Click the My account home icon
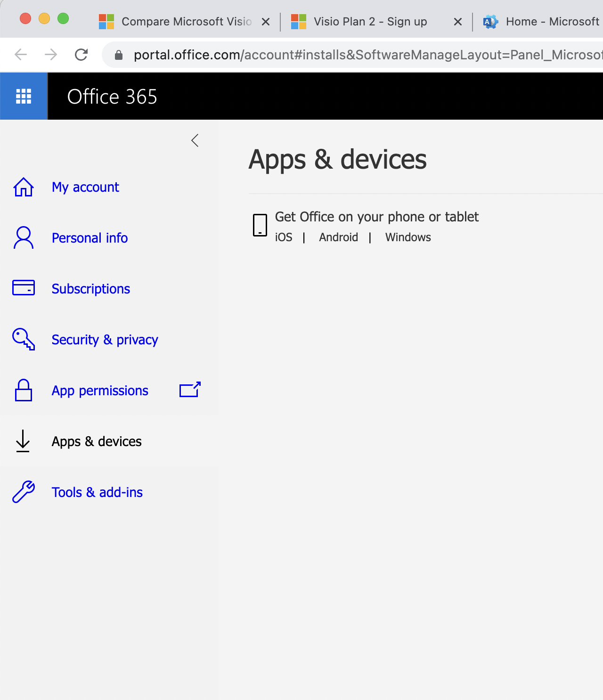Viewport: 603px width, 700px height. click(24, 187)
